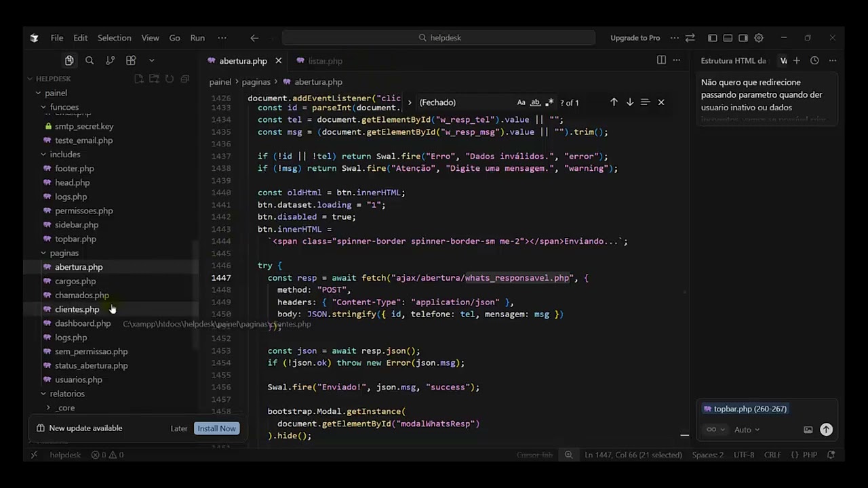Click the helpdesk command search box

[439, 38]
